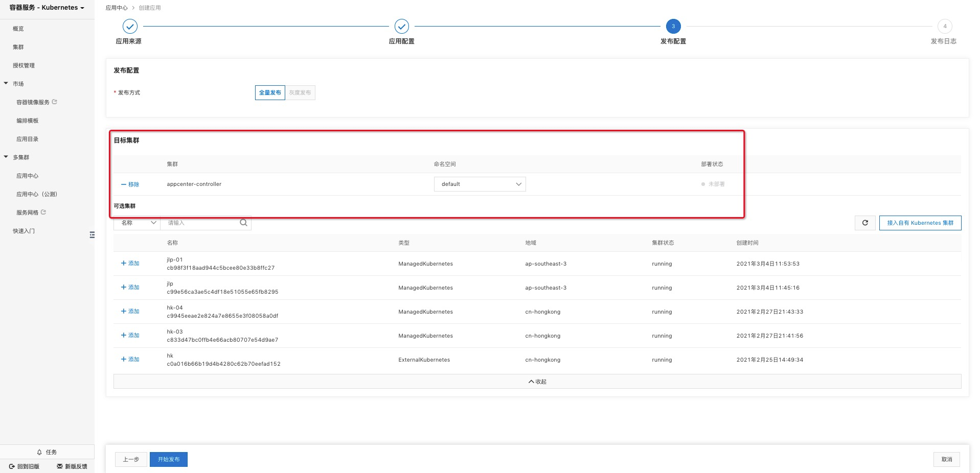Collapse the 市场 sidebar group
980x473 pixels.
click(6, 83)
